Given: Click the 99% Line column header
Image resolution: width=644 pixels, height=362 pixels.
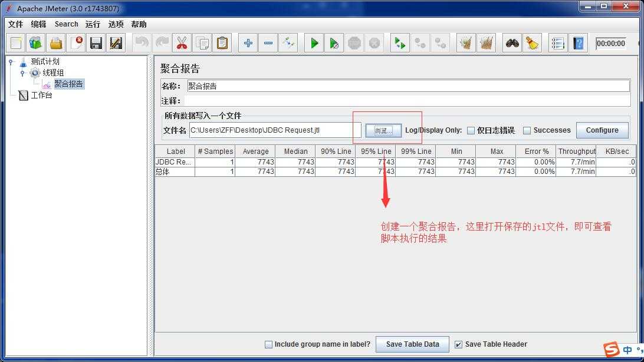Looking at the screenshot, I should tap(416, 151).
